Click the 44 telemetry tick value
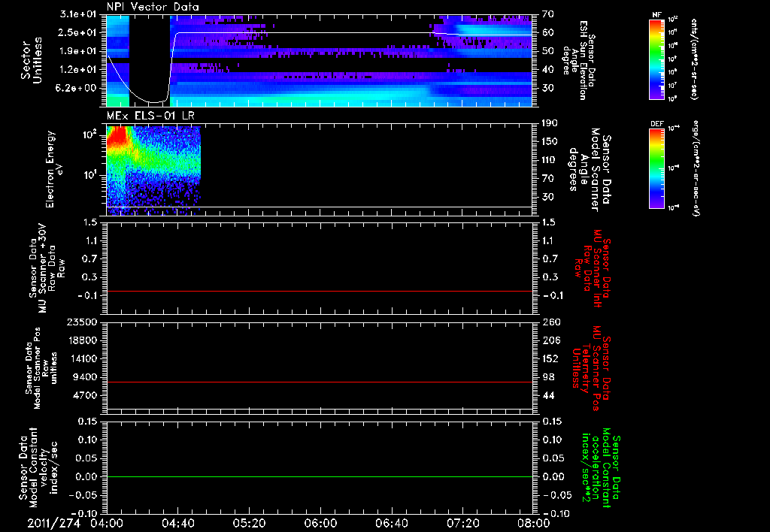Screen dimensions: 770x532 tap(548, 395)
